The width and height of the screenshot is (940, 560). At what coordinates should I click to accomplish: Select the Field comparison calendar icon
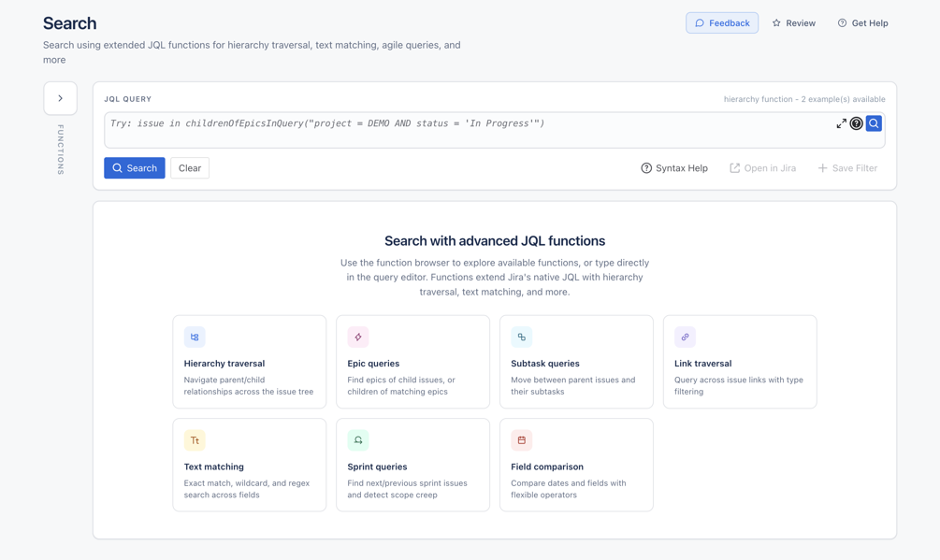tap(522, 440)
